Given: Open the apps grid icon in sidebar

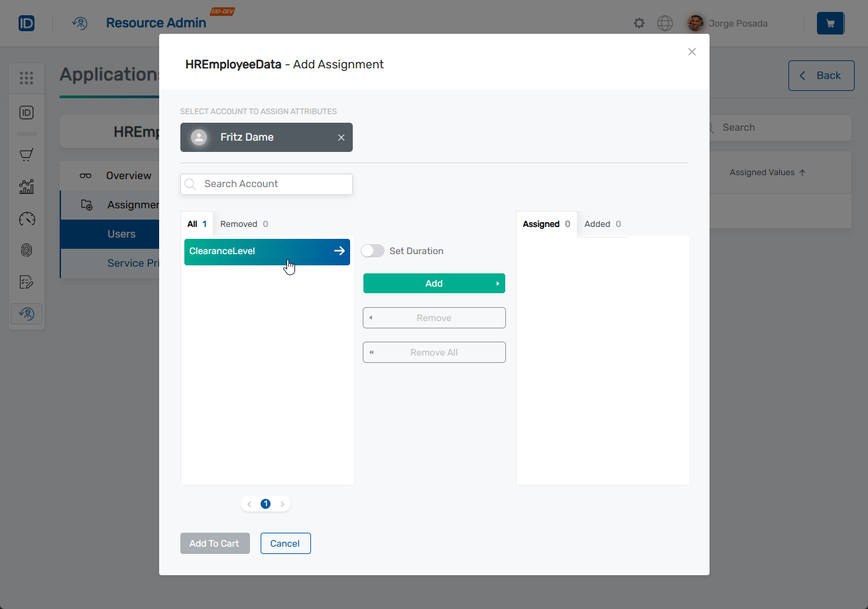Looking at the screenshot, I should (x=27, y=78).
